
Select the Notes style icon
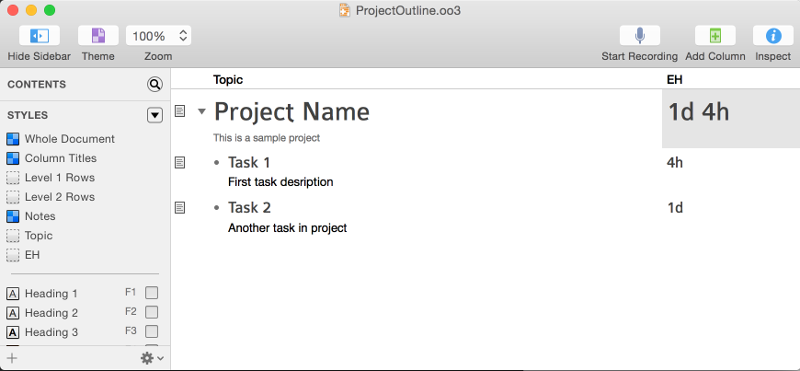pos(13,216)
